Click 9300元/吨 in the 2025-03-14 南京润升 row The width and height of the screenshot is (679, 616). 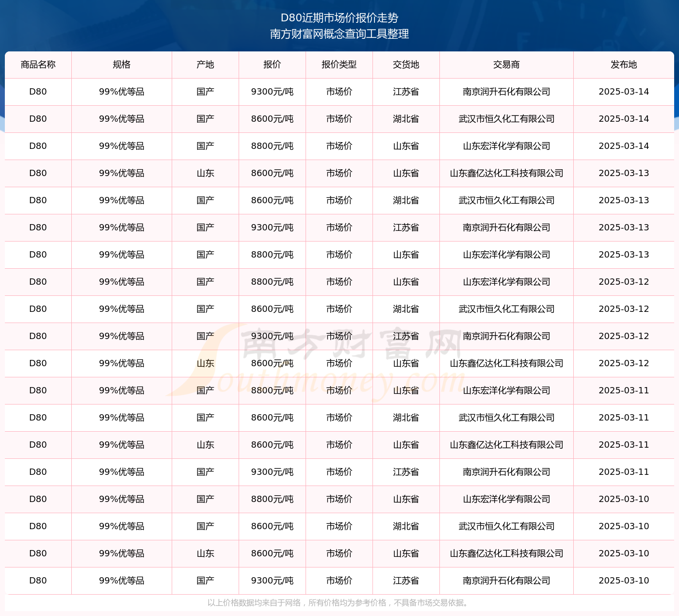point(272,92)
